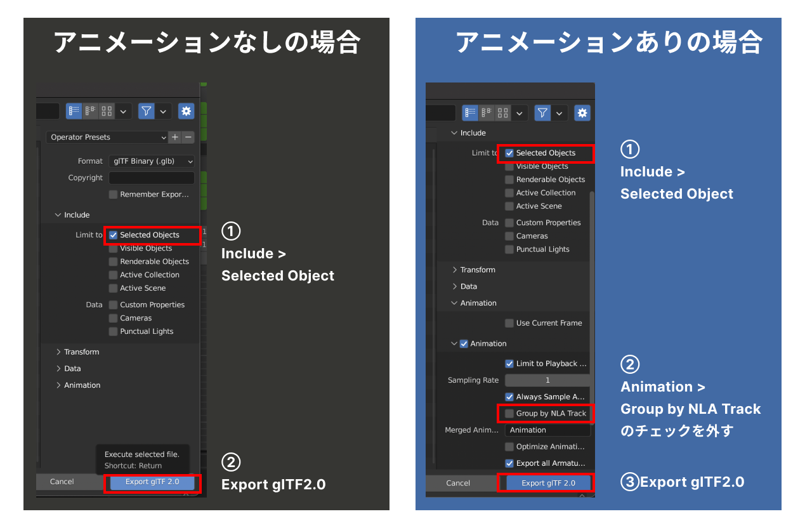Select vertical list view icon in left dialog
The width and height of the screenshot is (812, 528).
click(x=74, y=111)
